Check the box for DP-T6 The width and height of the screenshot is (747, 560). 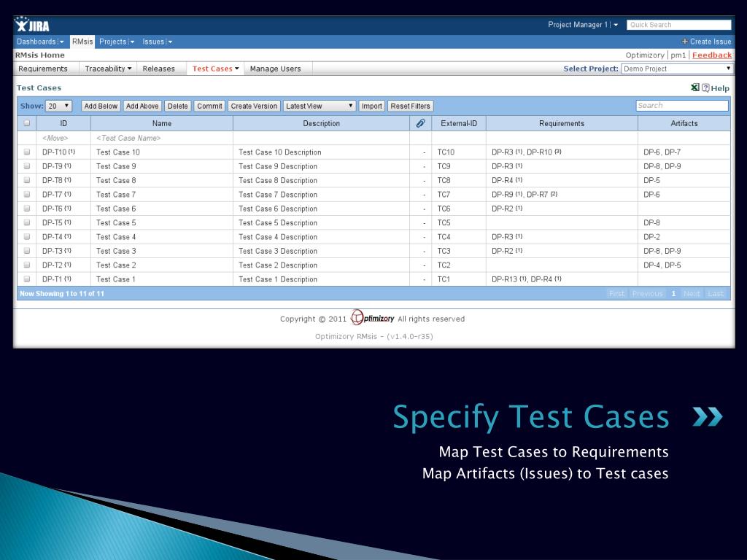27,209
